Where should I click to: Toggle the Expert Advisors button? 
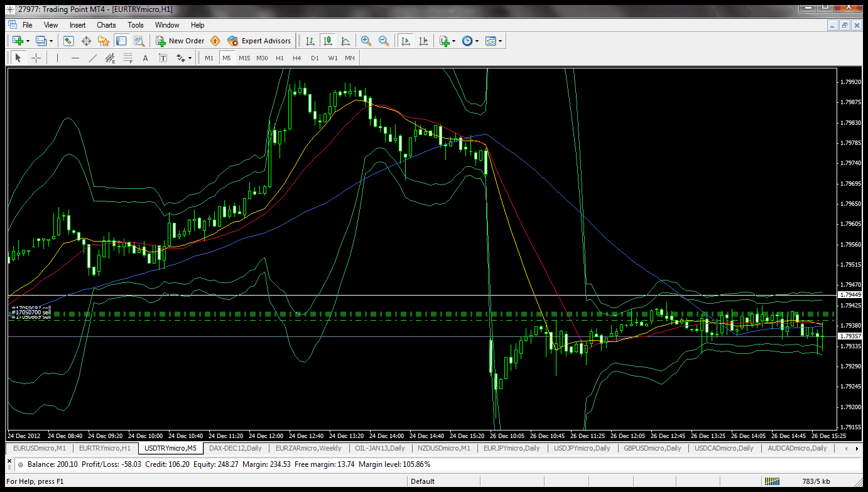coord(259,41)
